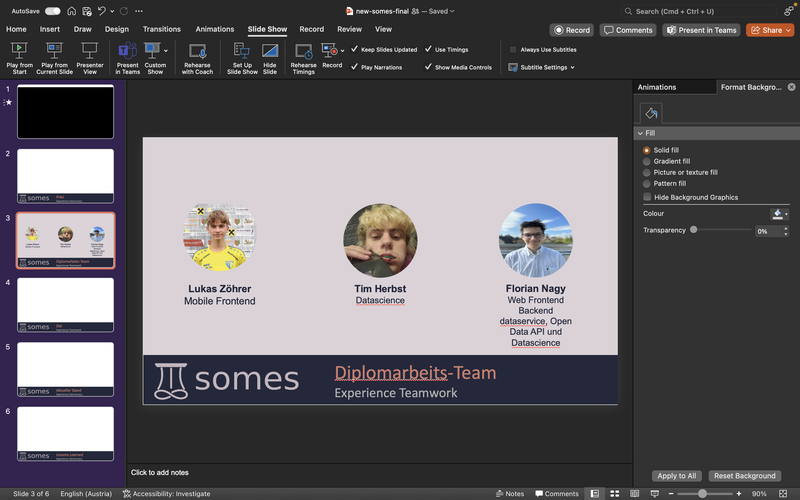Click the Rehearse with Coach icon
Image resolution: width=800 pixels, height=500 pixels.
(197, 51)
